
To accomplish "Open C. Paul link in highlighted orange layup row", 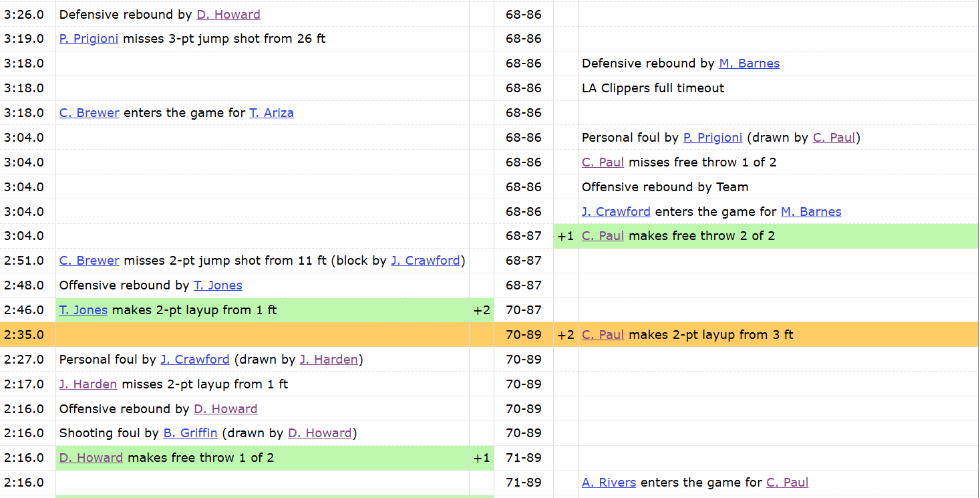I will [603, 335].
